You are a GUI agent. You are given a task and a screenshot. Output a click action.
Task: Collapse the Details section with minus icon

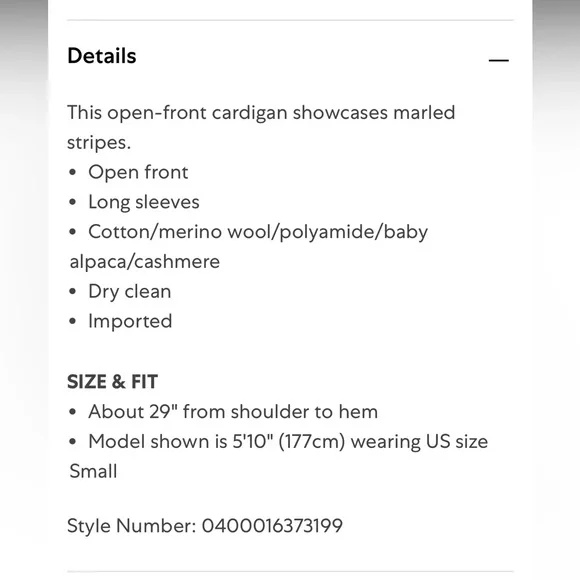[498, 60]
